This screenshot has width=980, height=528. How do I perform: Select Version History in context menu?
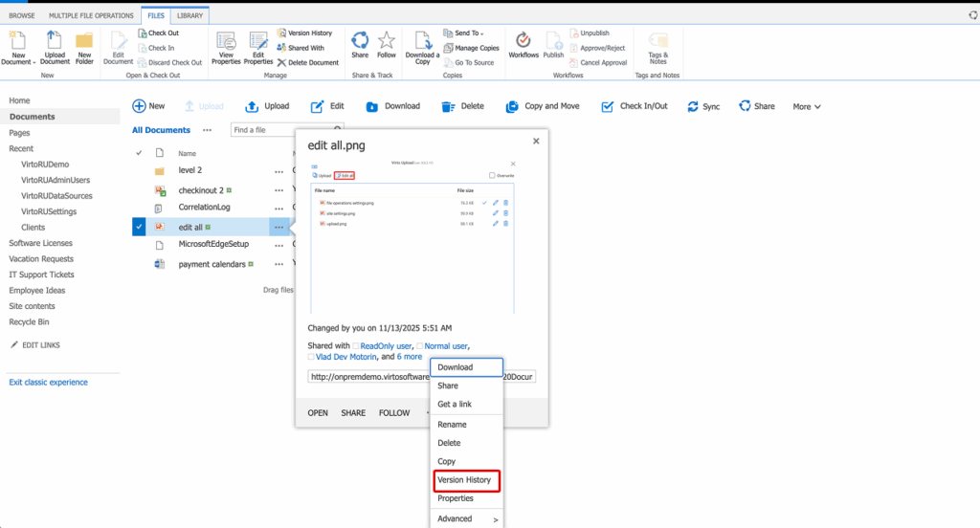(464, 479)
